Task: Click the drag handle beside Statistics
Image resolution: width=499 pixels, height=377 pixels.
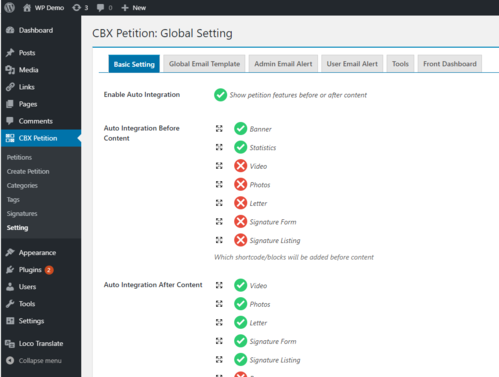Action: [219, 147]
